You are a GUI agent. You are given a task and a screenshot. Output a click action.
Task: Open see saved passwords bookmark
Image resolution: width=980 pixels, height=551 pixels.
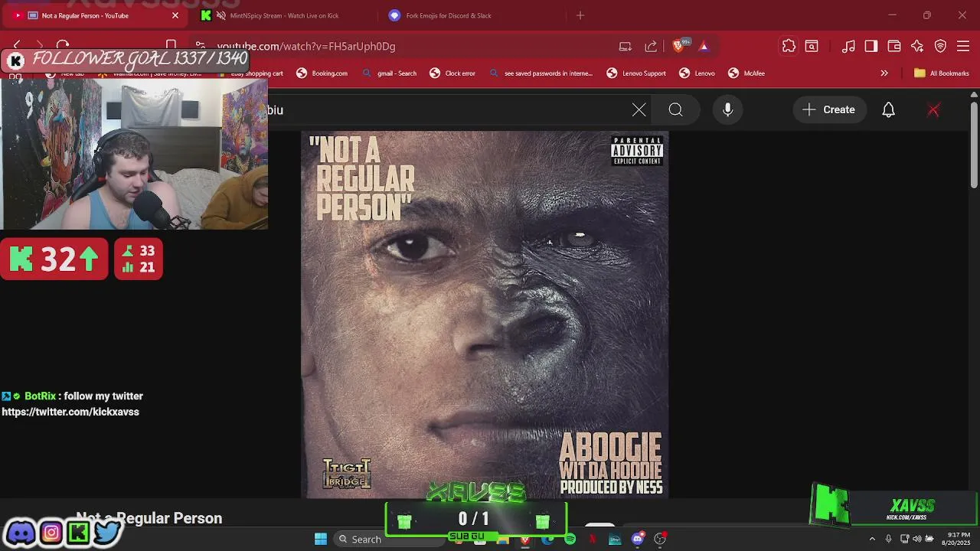541,73
